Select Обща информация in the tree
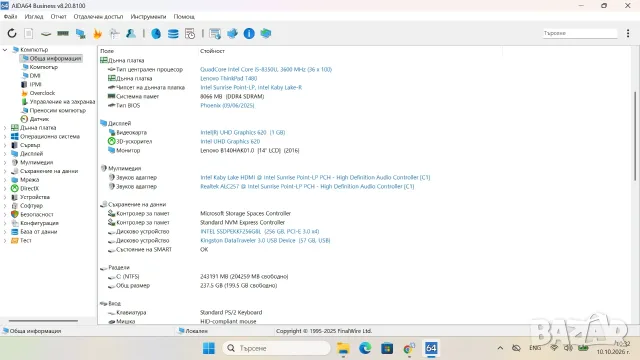 tap(55, 58)
